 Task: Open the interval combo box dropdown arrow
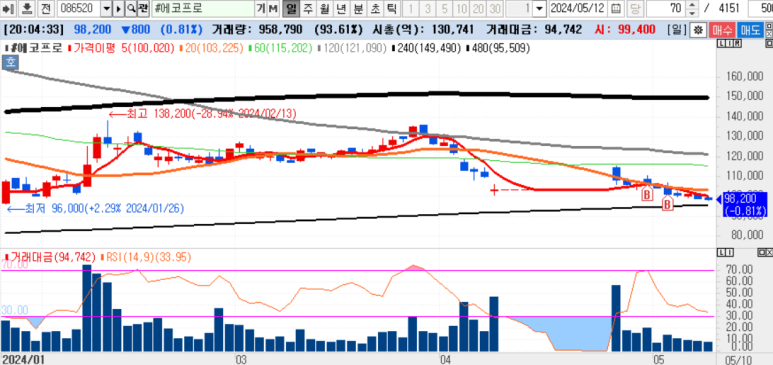(540, 8)
